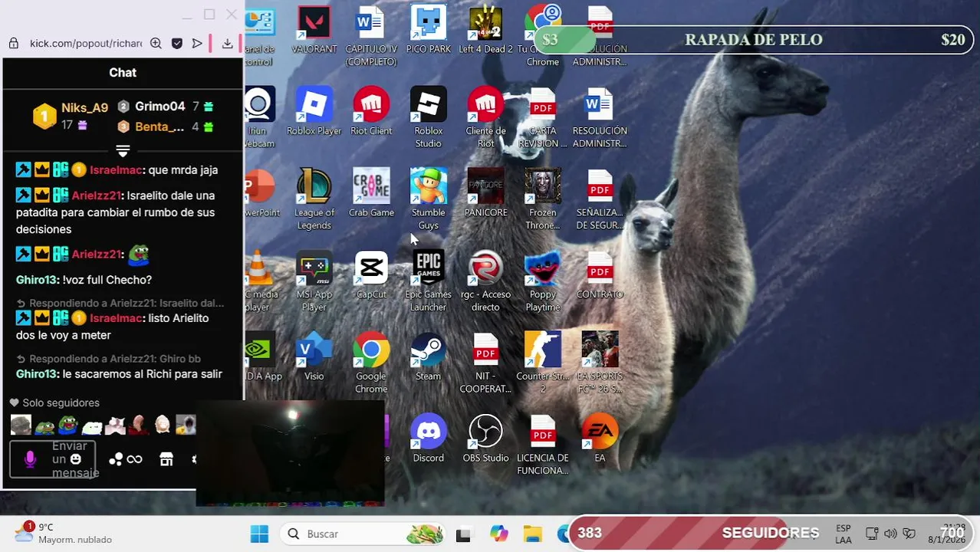Open the chat shop storefront icon
The width and height of the screenshot is (980, 552).
point(166,459)
